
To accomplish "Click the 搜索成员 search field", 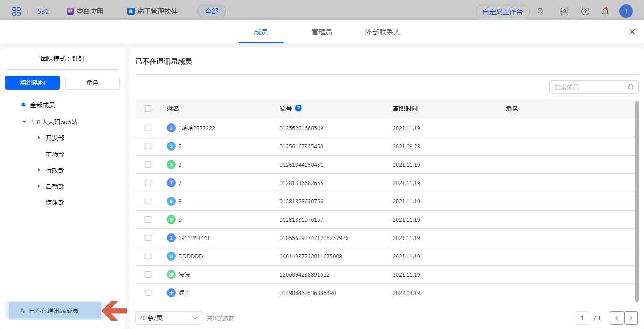I will tap(589, 87).
